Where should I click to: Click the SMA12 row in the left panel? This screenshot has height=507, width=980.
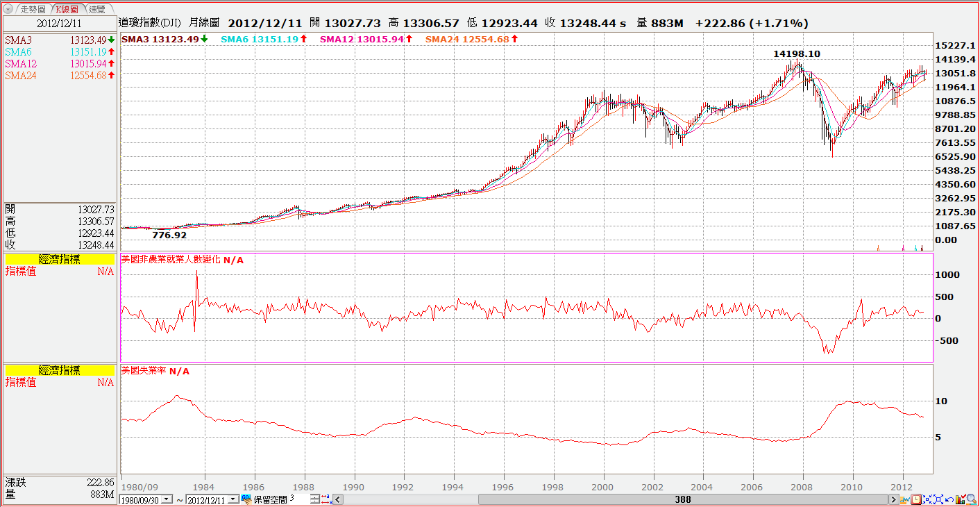pyautogui.click(x=60, y=63)
